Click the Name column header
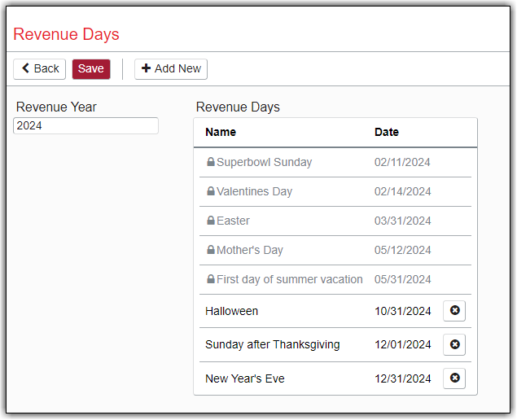 coord(221,132)
